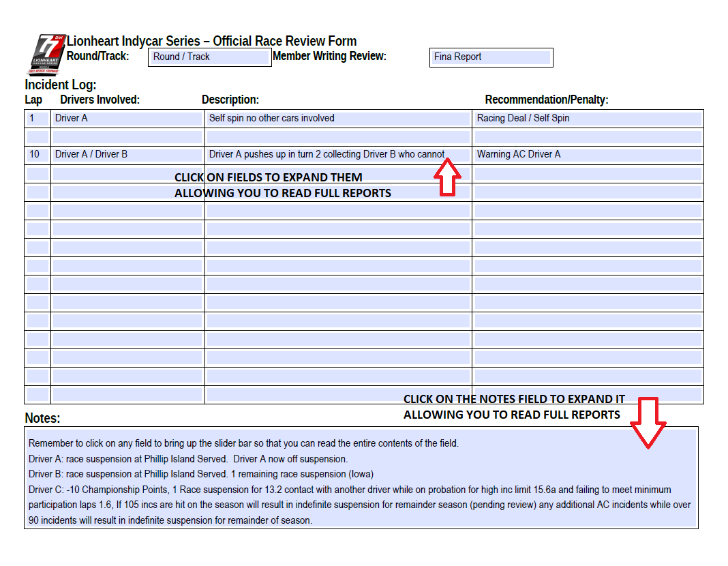728x566 pixels.
Task: Expand description 'Driver A pushes up in turn 2'
Action: (x=338, y=155)
